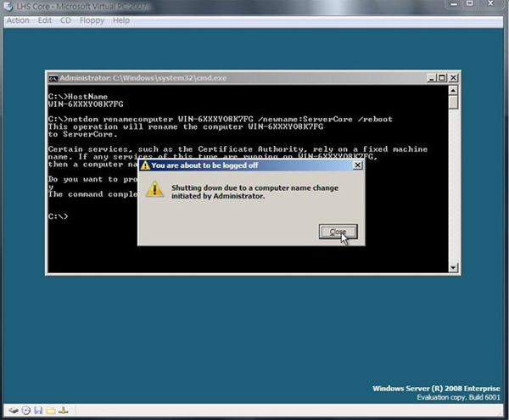Click the CD drive status icon
Viewport: 509px width, 420px height.
pos(26,411)
